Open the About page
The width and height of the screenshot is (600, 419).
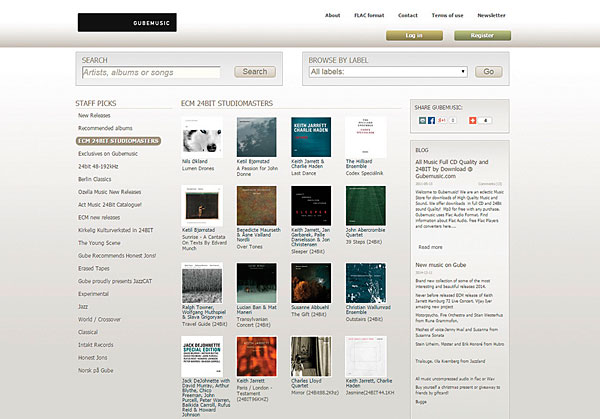pyautogui.click(x=333, y=15)
